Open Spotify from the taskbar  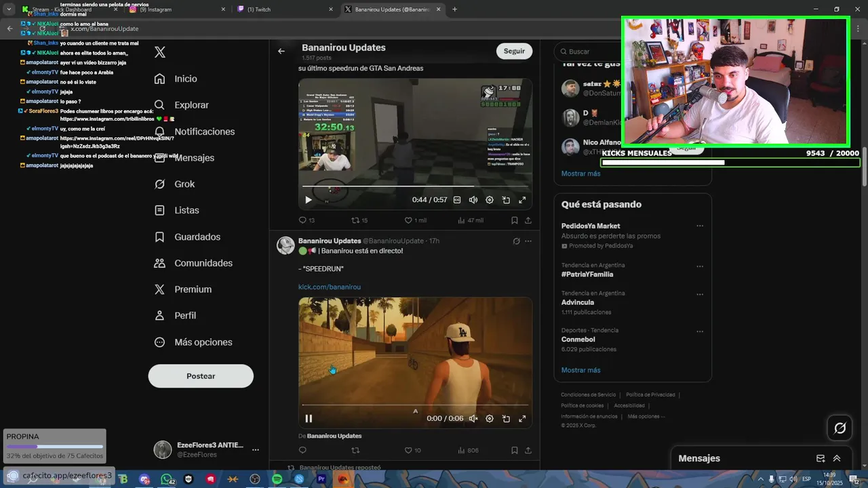click(x=277, y=479)
